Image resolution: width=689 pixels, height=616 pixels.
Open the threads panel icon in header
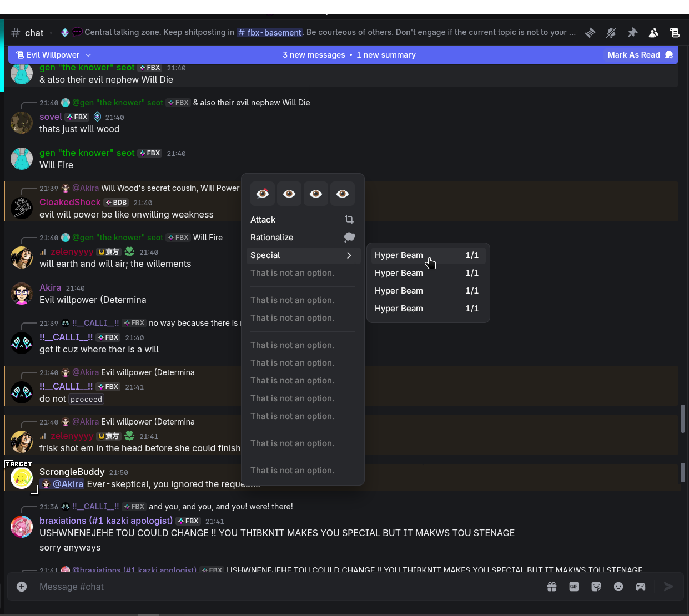[x=590, y=33]
